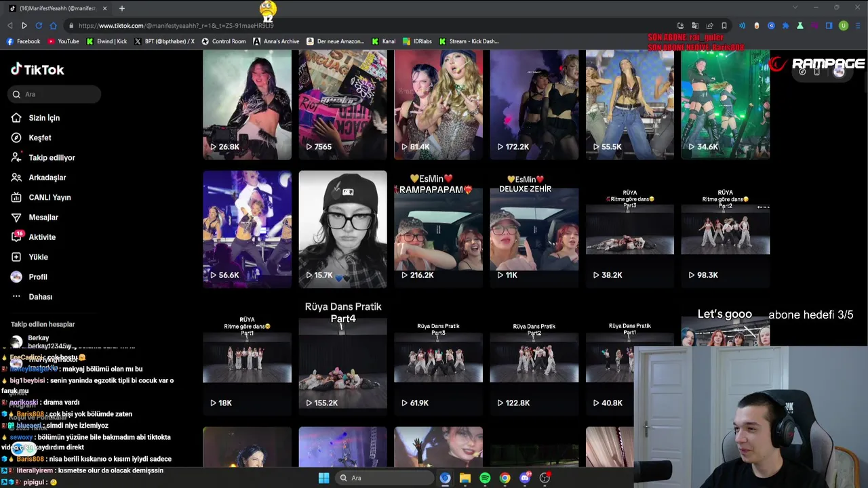The height and width of the screenshot is (488, 868).
Task: Open RÜYA Part1 video with 18K views
Action: [x=247, y=357]
